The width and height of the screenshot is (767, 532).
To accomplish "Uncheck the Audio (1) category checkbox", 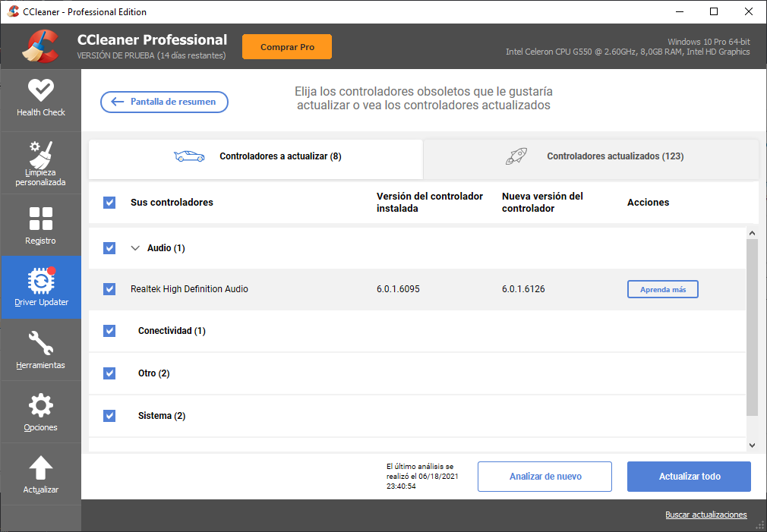I will point(109,248).
